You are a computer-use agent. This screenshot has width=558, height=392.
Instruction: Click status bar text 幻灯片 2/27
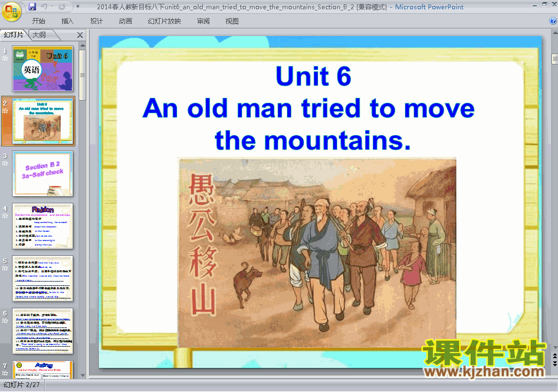pyautogui.click(x=21, y=385)
